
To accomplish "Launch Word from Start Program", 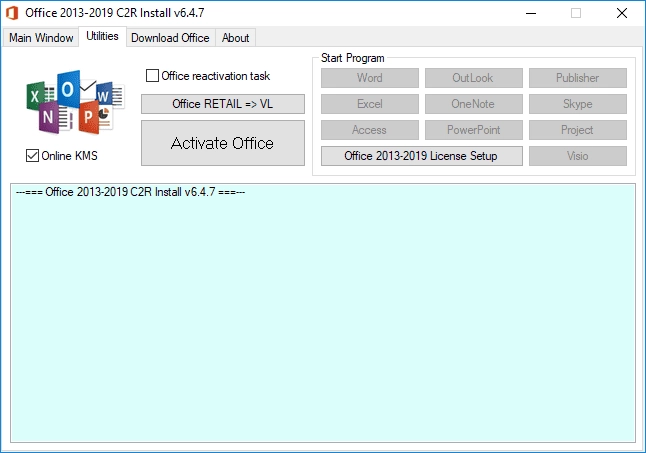I will (370, 78).
